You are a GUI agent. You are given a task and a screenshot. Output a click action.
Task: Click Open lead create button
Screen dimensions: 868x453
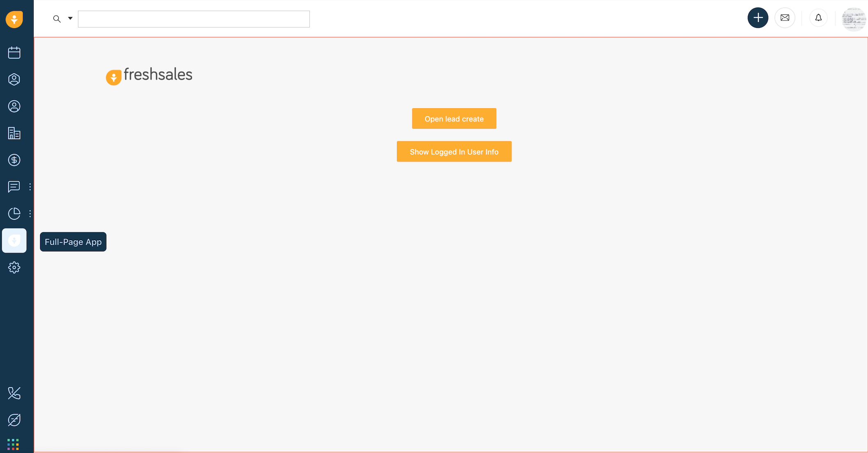coord(454,118)
